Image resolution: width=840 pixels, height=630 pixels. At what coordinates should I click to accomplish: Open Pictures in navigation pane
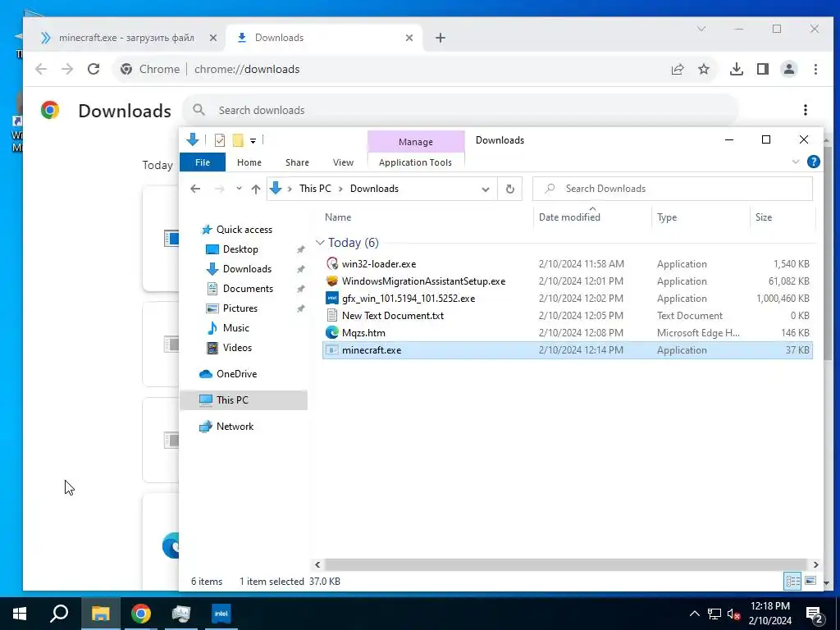tap(240, 308)
